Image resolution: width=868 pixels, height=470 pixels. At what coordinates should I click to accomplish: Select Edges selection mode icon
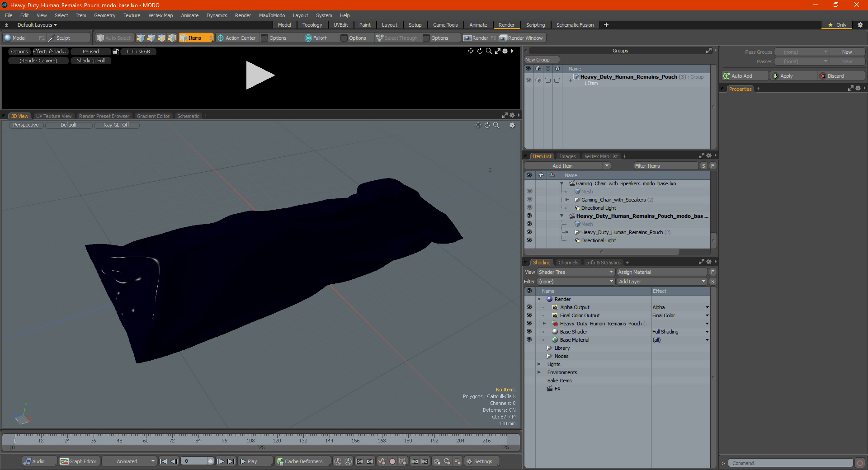pos(151,38)
